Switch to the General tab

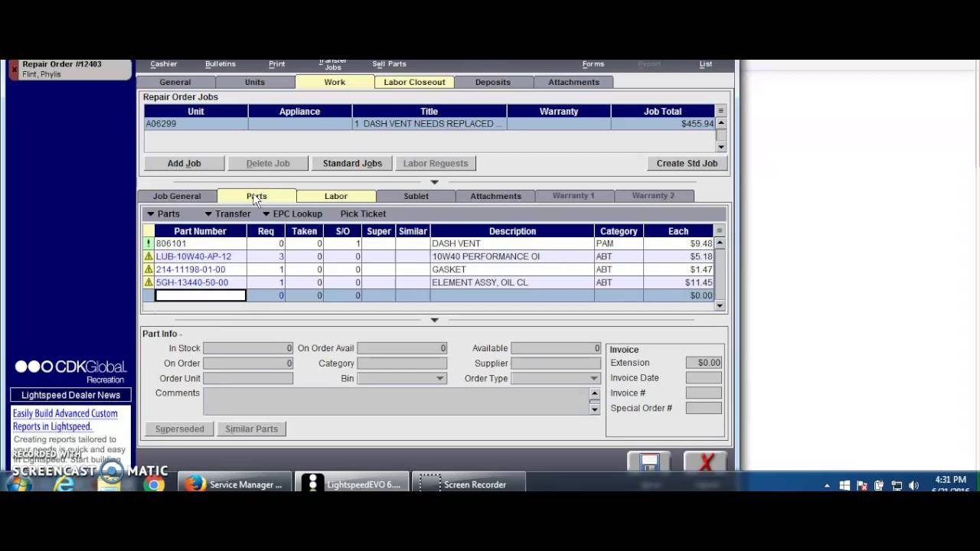pos(175,82)
